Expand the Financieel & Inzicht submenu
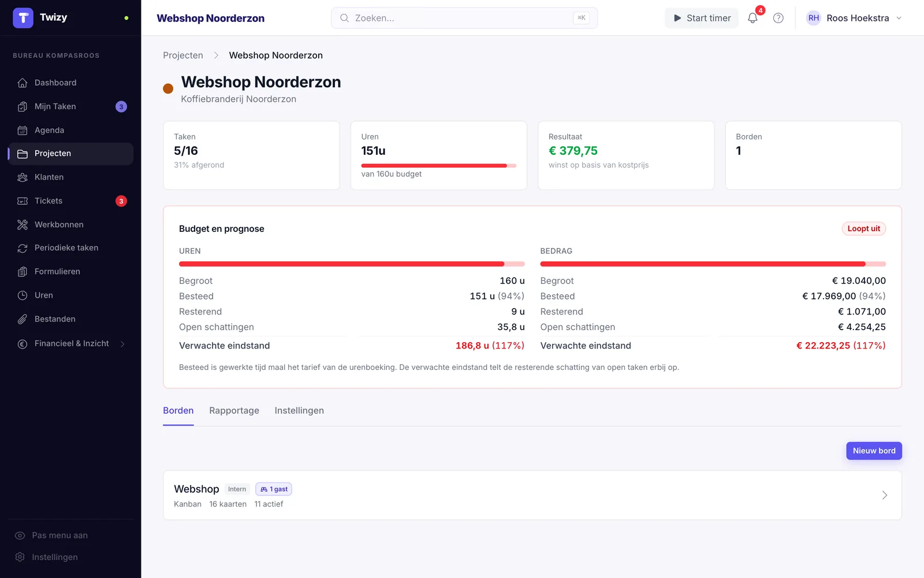Screen dimensions: 924x578 tap(122, 344)
